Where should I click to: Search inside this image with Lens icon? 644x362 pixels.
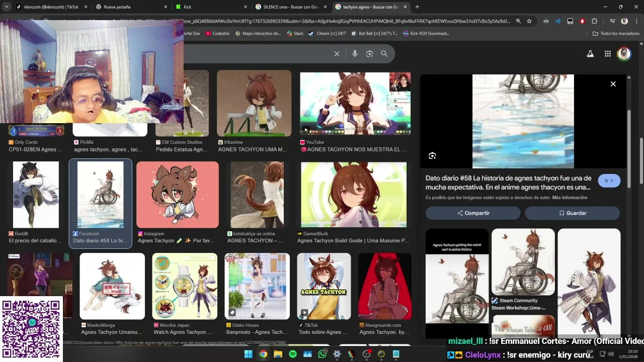click(x=432, y=156)
